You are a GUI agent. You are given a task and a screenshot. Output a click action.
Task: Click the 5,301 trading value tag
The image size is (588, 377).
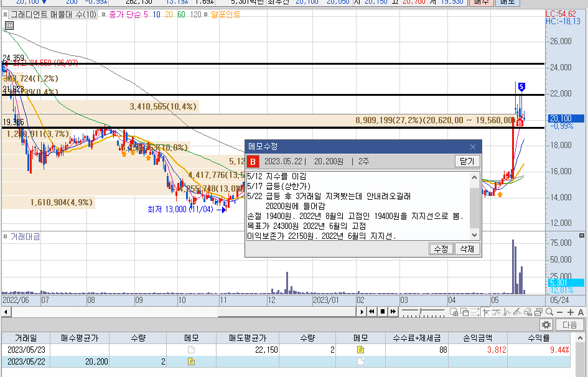click(566, 282)
